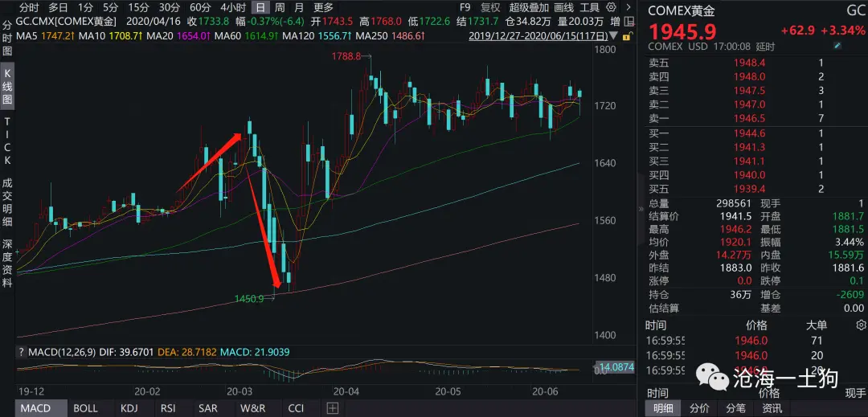Add an indicator with the plus box icon
This screenshot has width=868, height=417.
pos(332,409)
